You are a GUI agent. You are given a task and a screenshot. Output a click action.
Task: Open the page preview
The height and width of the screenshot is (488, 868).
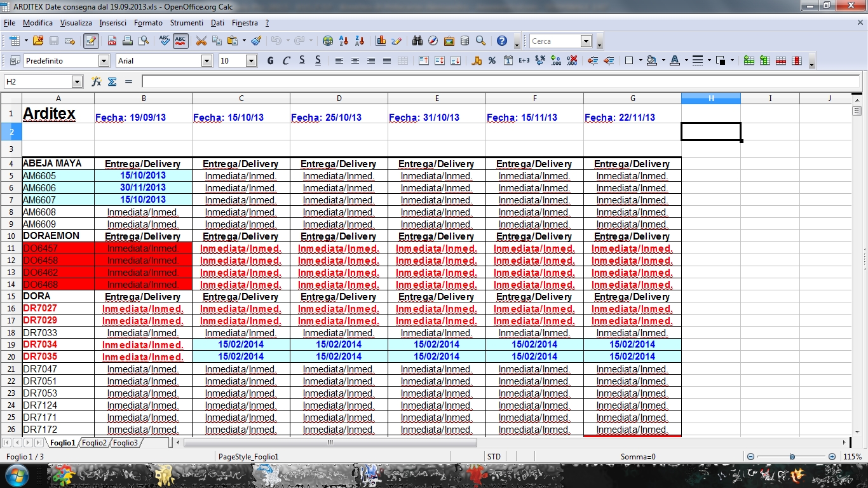click(144, 41)
